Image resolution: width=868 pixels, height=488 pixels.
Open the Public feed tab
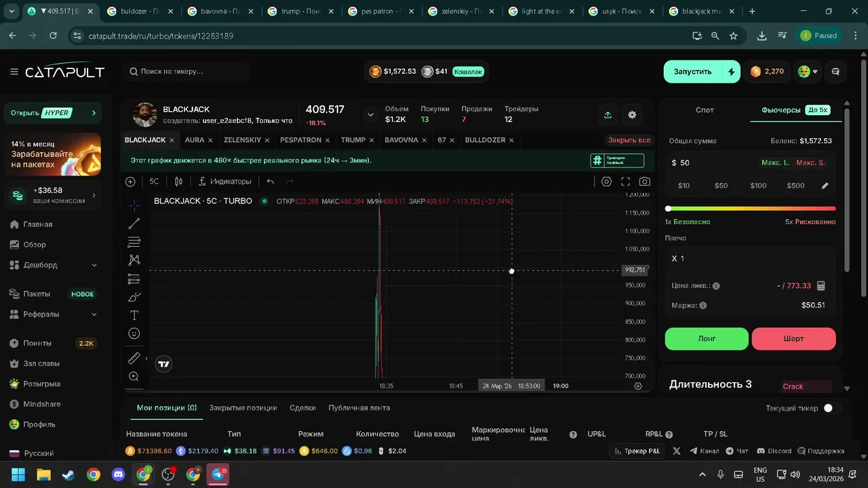click(x=359, y=408)
